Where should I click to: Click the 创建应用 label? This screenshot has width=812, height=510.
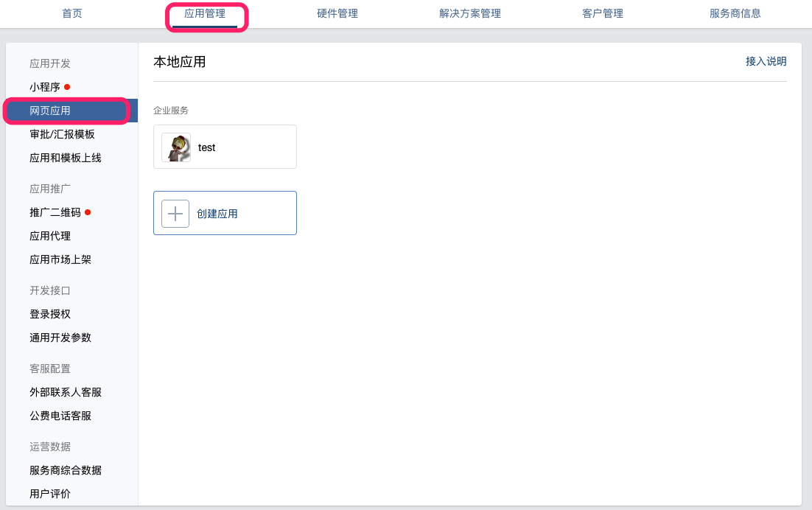pos(217,214)
